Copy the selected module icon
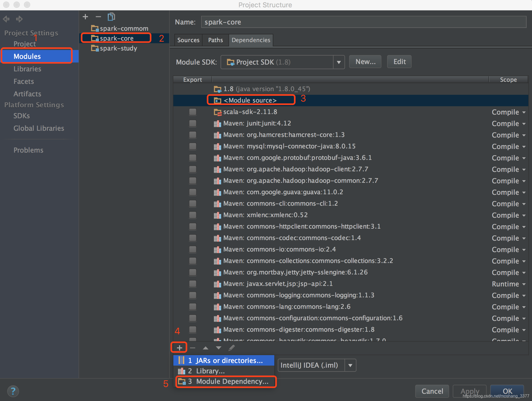 coord(111,17)
